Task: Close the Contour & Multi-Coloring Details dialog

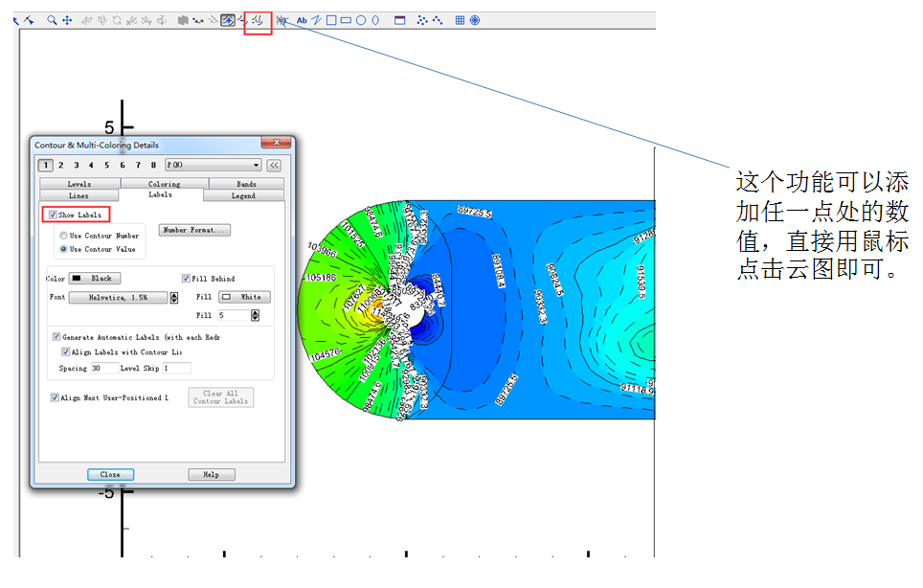Action: tap(276, 143)
